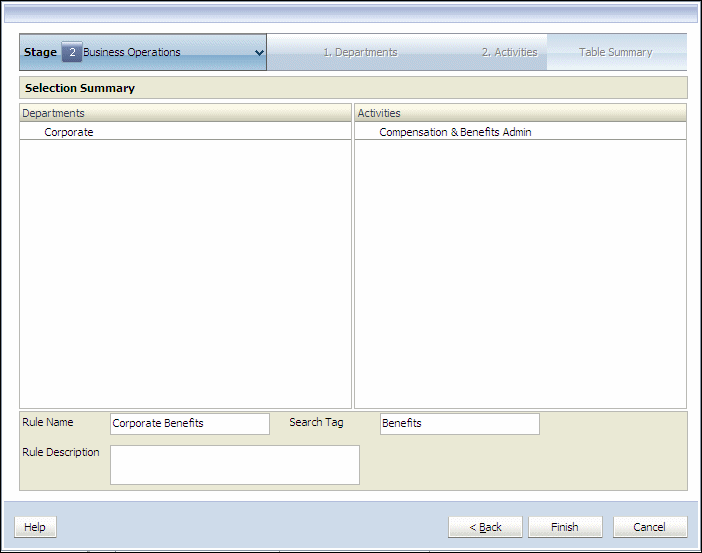Click the Search Tag label
702x553 pixels.
(x=317, y=422)
